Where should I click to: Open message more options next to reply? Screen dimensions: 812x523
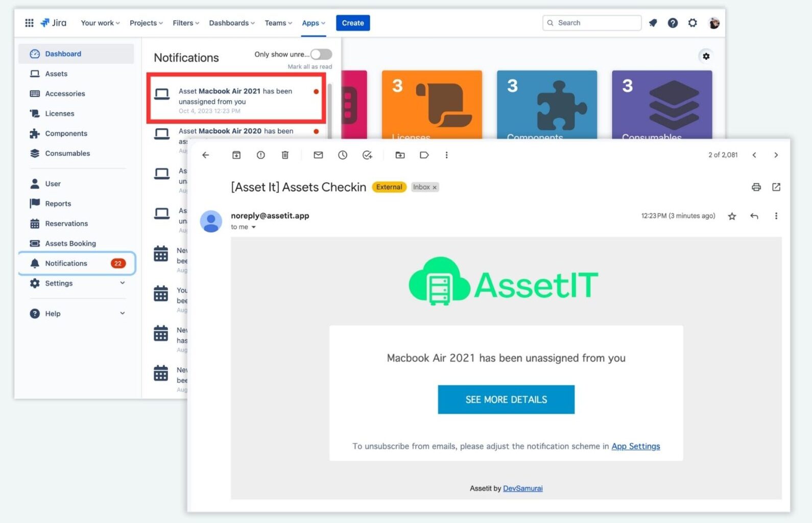(776, 216)
